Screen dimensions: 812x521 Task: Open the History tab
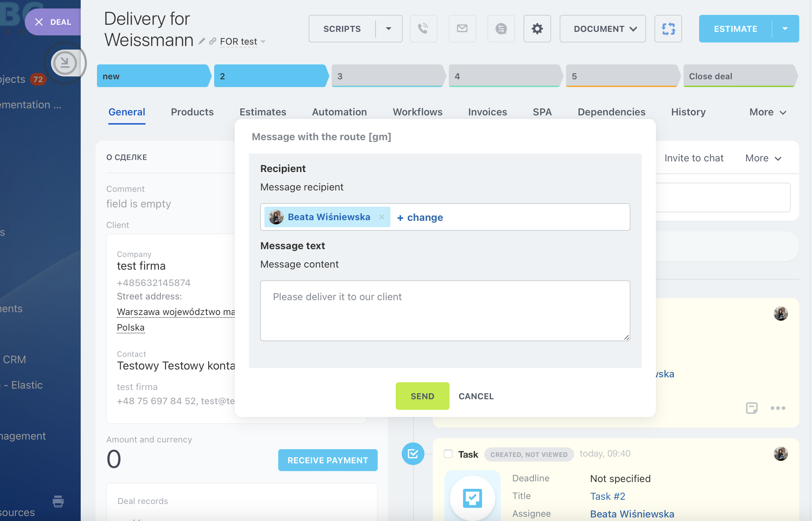(x=688, y=112)
